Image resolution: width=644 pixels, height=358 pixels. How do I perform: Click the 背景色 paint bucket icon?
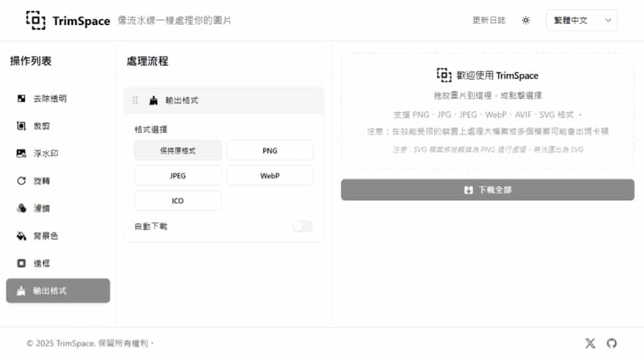click(x=21, y=236)
